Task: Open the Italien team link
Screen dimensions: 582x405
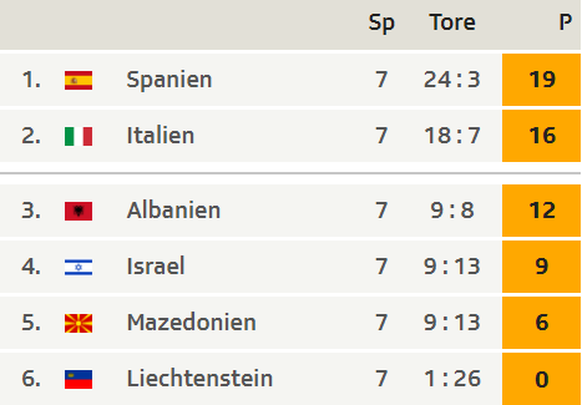Action: coord(160,135)
